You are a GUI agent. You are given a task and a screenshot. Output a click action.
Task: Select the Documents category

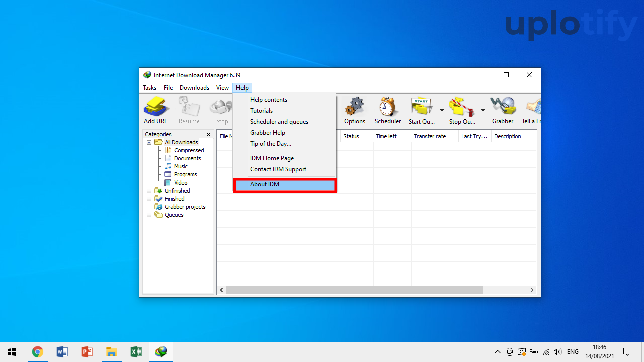tap(187, 158)
